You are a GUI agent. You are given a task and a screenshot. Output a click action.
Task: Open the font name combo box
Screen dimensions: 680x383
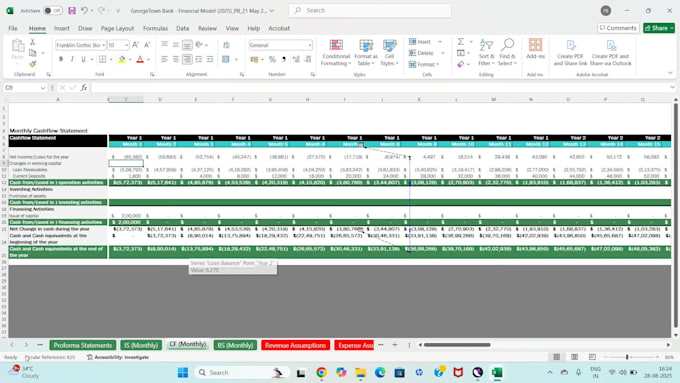[80, 45]
